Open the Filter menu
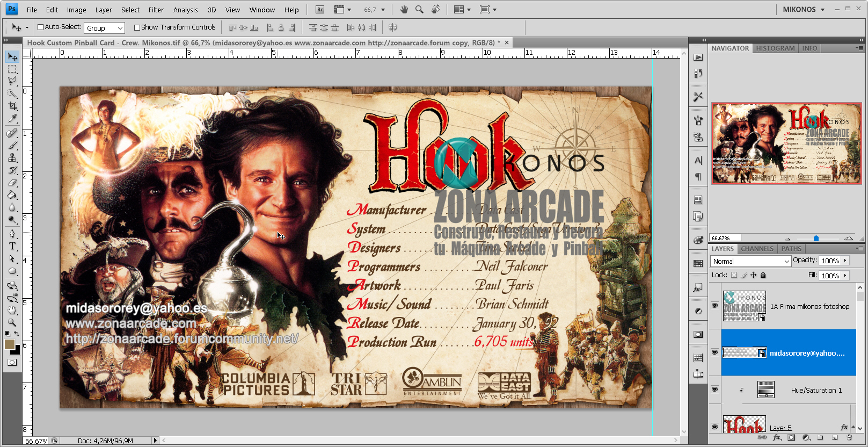 coord(156,10)
